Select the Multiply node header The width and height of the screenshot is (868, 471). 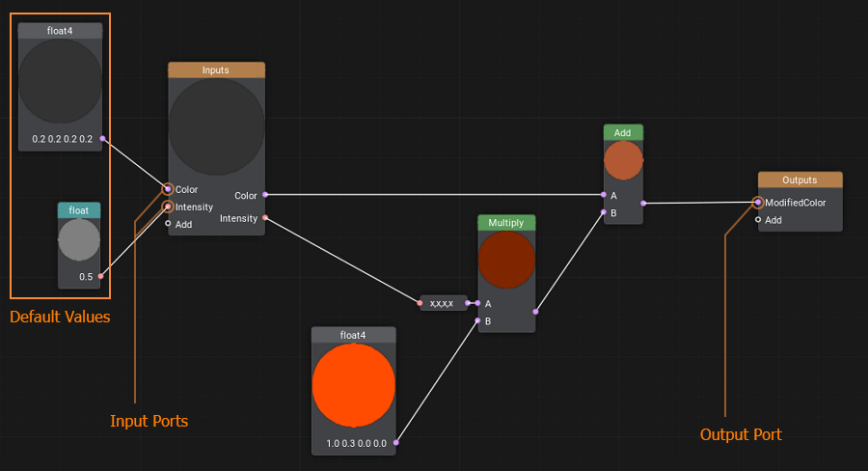click(x=506, y=223)
